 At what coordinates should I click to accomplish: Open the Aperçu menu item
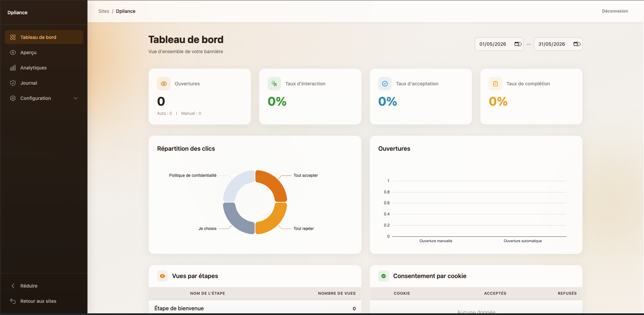[x=44, y=52]
